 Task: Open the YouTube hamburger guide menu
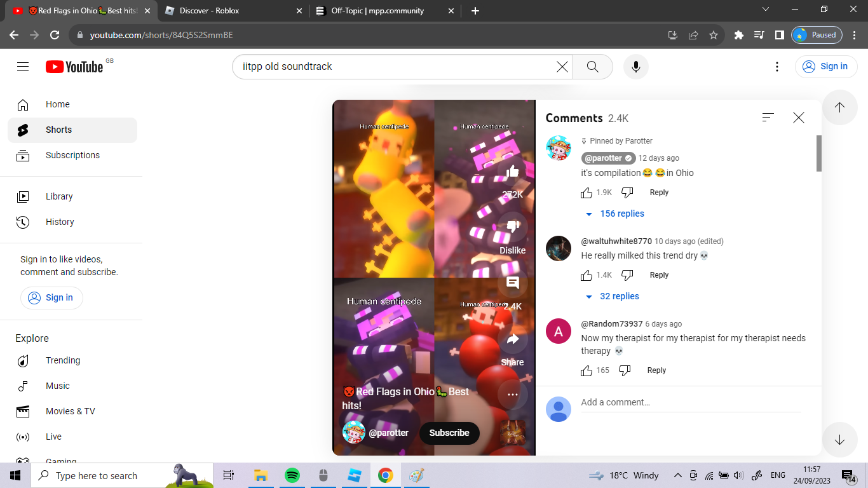[x=23, y=66]
